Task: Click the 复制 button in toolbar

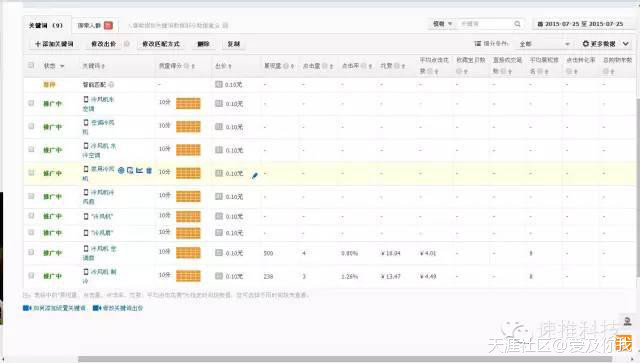Action: [x=233, y=44]
